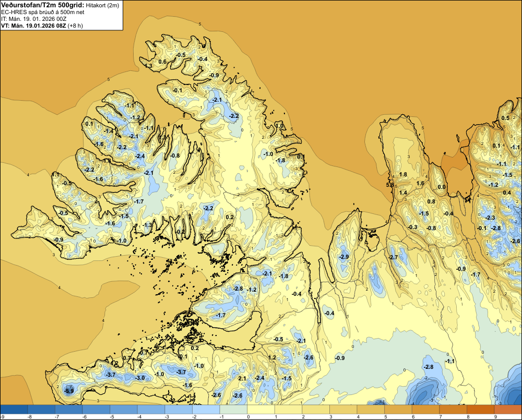Image resolution: width=522 pixels, height=420 pixels.
Task: Click the legend tick label '-3'
Action: tap(166, 417)
